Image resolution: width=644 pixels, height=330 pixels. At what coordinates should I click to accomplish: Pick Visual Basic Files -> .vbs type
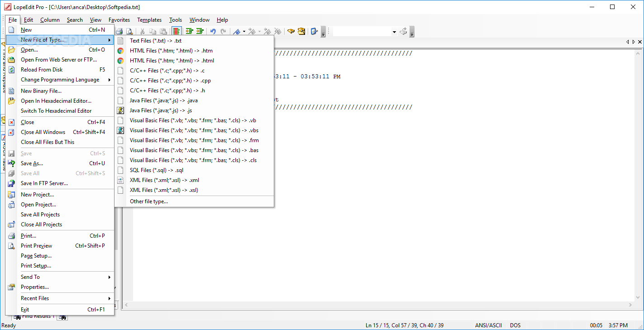tap(195, 130)
